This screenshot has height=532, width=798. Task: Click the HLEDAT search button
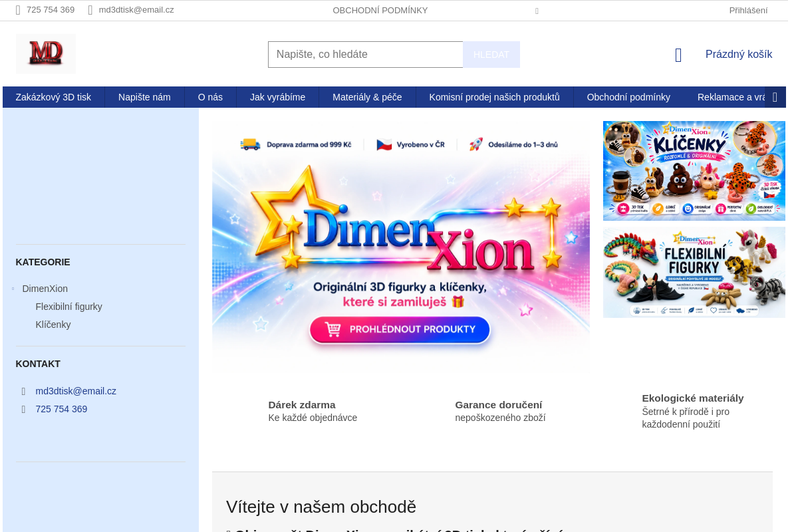pos(491,55)
